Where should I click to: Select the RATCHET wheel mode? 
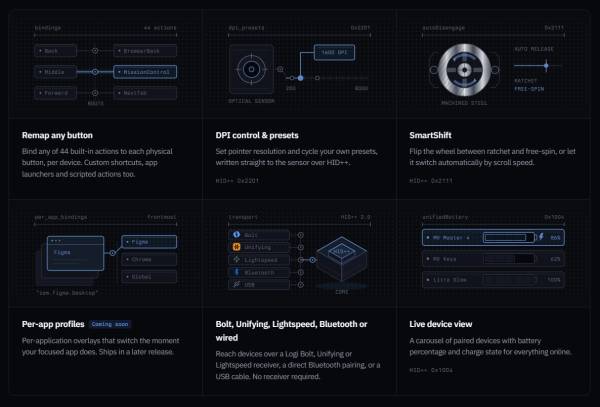[525, 81]
